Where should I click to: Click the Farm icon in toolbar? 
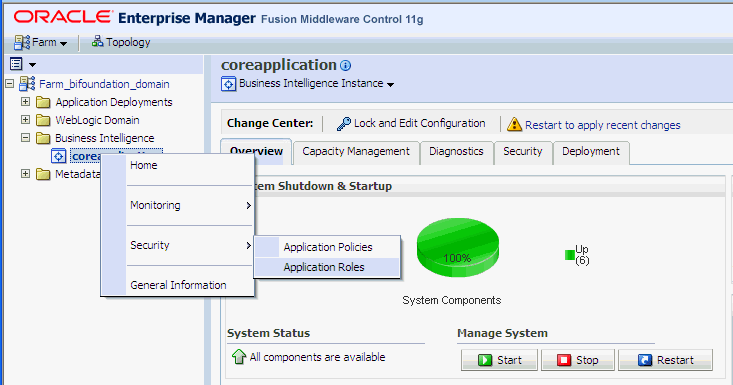22,43
